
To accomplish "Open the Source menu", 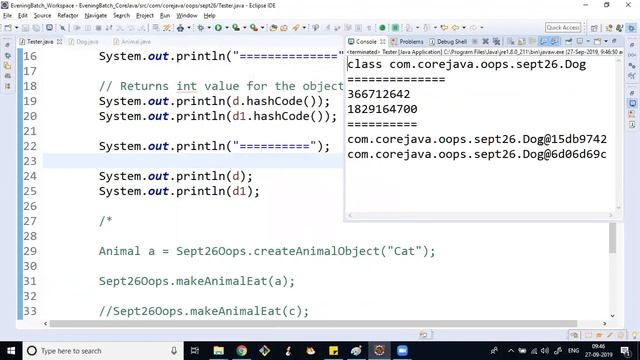I will point(42,16).
